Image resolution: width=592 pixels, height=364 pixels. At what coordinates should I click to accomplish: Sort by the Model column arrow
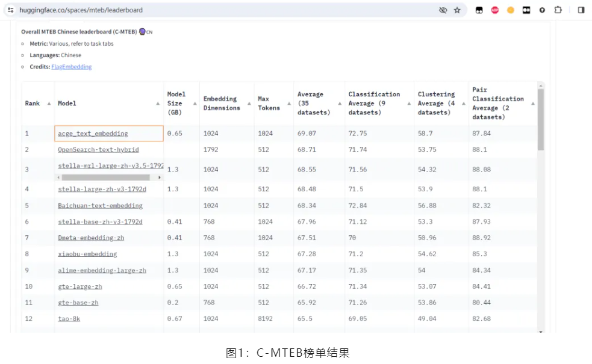pyautogui.click(x=158, y=103)
